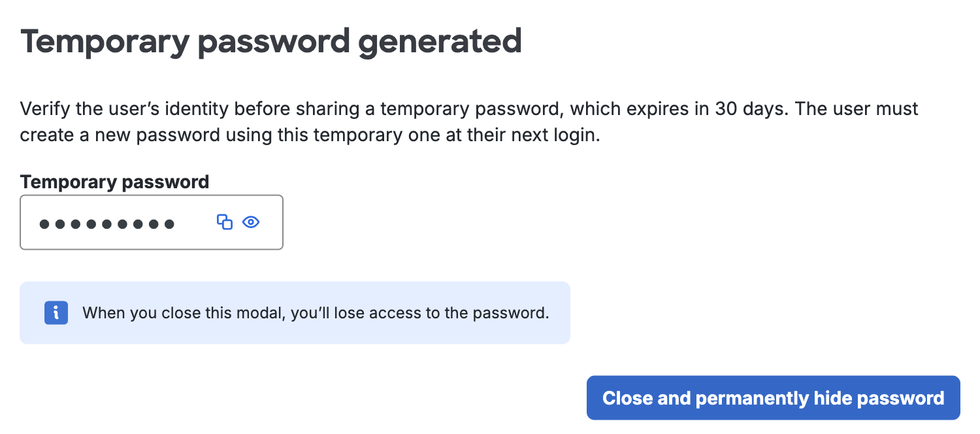Click the Temporary password label
Screen dimensions: 980x434
tap(114, 182)
